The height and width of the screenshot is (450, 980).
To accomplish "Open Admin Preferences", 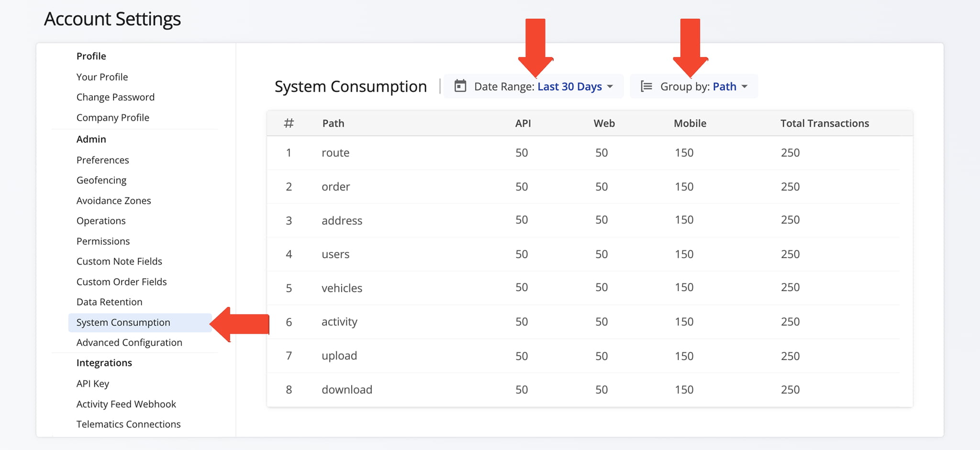I will [x=102, y=160].
